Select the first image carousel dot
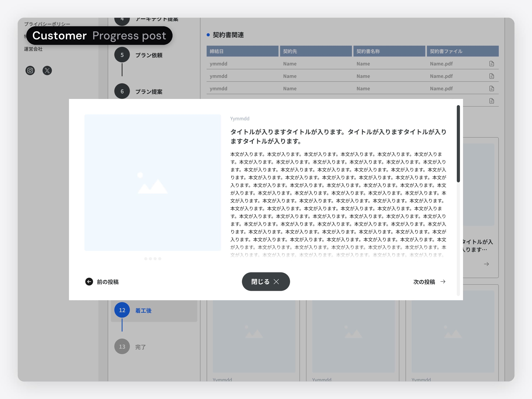532x399 pixels. point(146,259)
